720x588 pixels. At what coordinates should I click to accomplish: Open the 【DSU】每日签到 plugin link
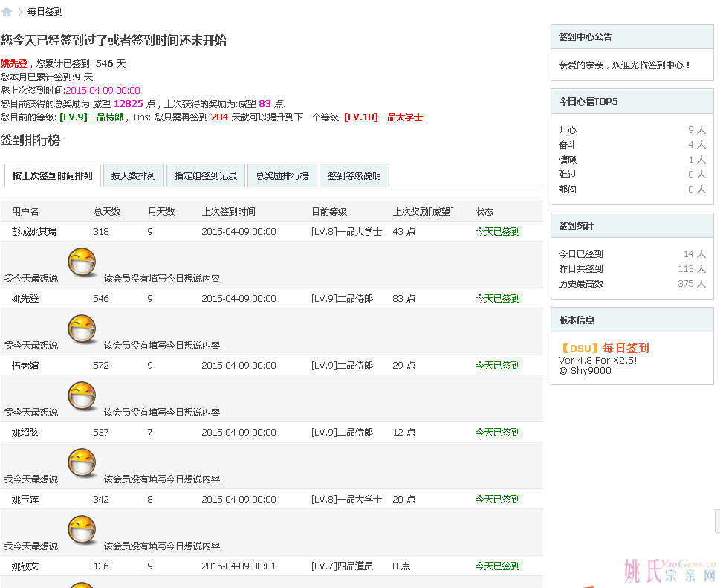point(603,348)
